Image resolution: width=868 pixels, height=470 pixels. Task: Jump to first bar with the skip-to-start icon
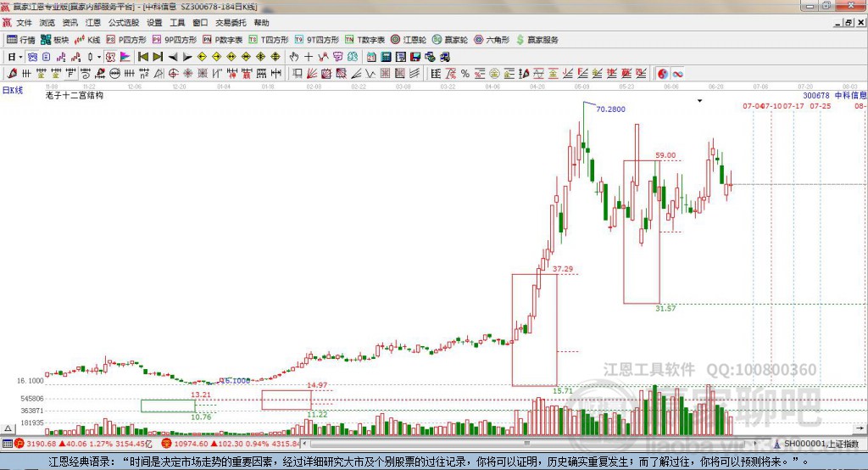143,57
